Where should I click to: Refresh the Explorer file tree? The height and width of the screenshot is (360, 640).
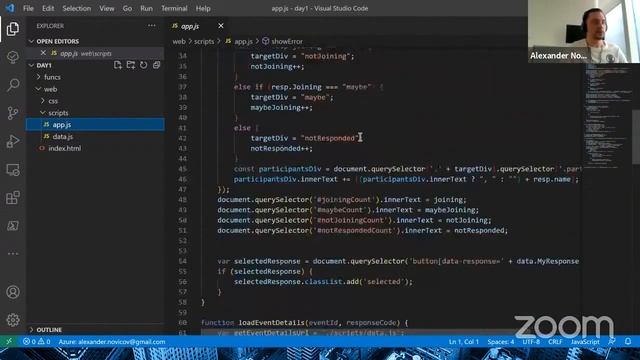click(x=144, y=65)
